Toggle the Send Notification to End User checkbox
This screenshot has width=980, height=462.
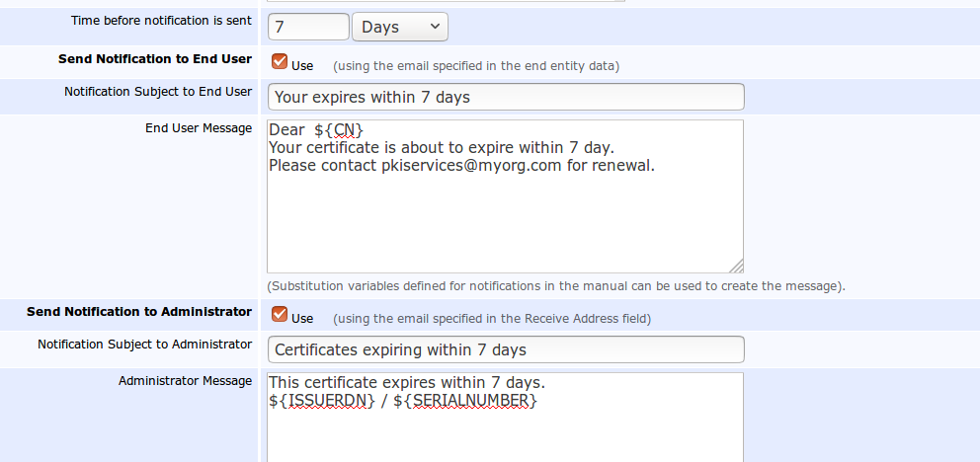click(x=279, y=62)
